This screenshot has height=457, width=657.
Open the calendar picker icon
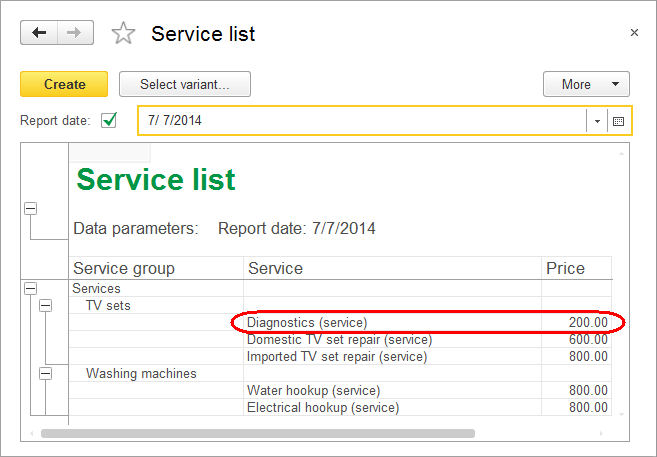[x=618, y=121]
